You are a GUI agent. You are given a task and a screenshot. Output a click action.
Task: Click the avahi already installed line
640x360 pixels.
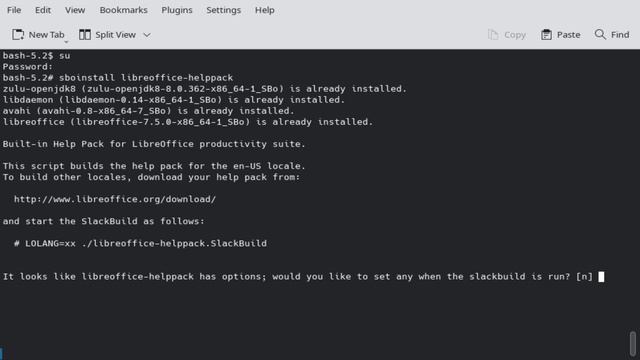point(148,111)
